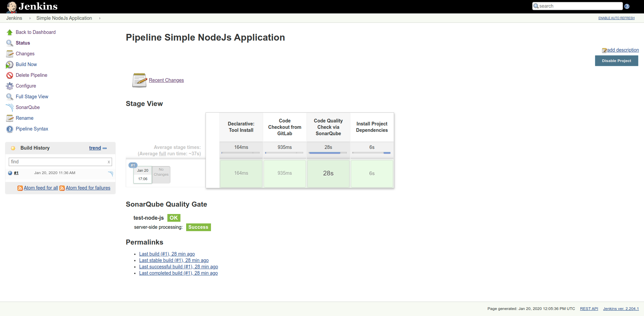Clear the build find field with x
The image size is (644, 316).
109,162
